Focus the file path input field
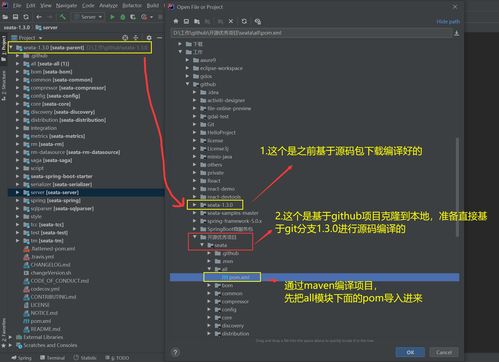This screenshot has width=499, height=362. coord(312,33)
